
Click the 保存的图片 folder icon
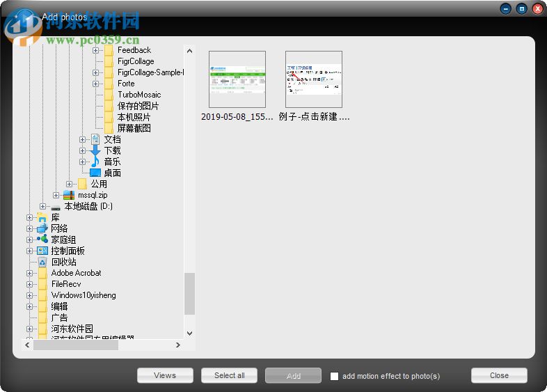click(109, 106)
